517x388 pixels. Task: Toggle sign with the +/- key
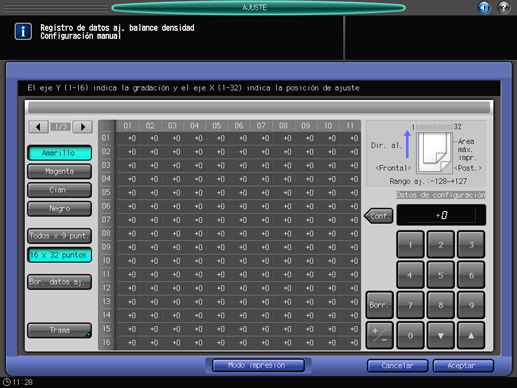pos(380,336)
